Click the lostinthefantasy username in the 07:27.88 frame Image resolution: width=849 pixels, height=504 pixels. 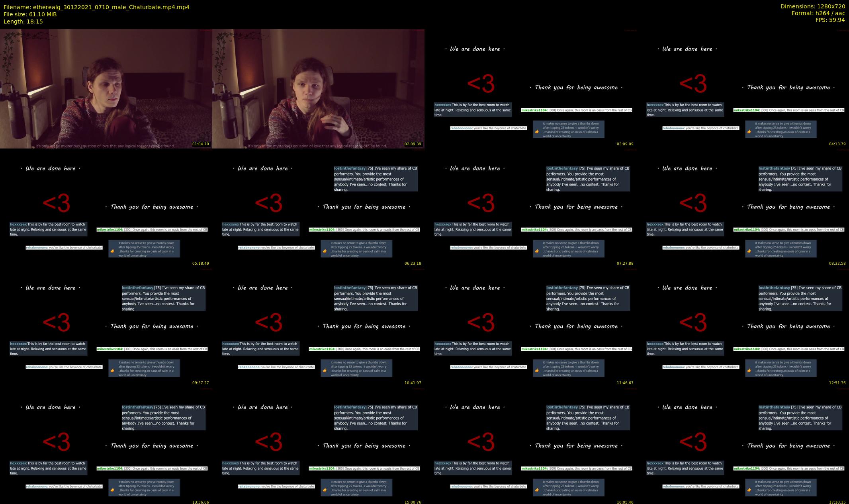(x=561, y=168)
